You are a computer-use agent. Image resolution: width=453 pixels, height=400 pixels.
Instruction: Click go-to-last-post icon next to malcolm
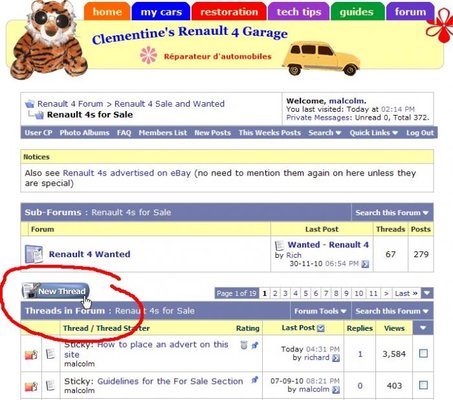coord(336,389)
